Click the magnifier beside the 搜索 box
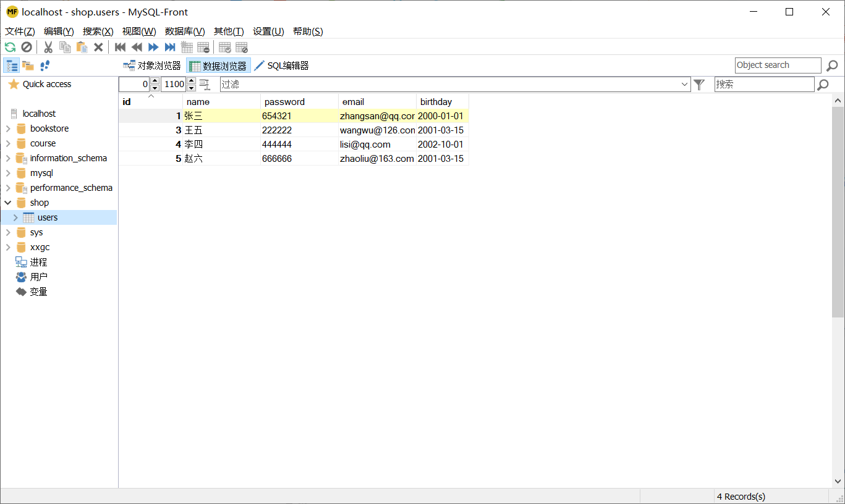845x504 pixels. click(x=823, y=85)
